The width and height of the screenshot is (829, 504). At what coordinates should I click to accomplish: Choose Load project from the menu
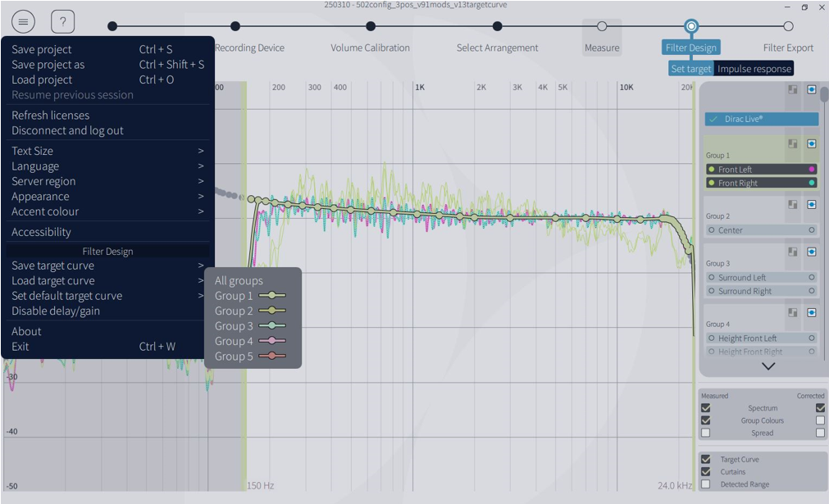(x=108, y=79)
